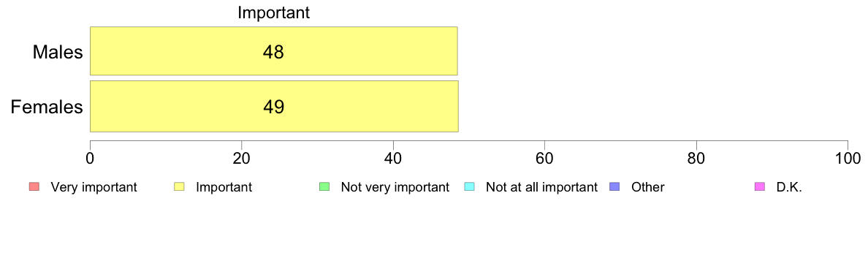Click the value 48 in Males bar
Viewport: 868px width, 269px height.
coord(273,53)
